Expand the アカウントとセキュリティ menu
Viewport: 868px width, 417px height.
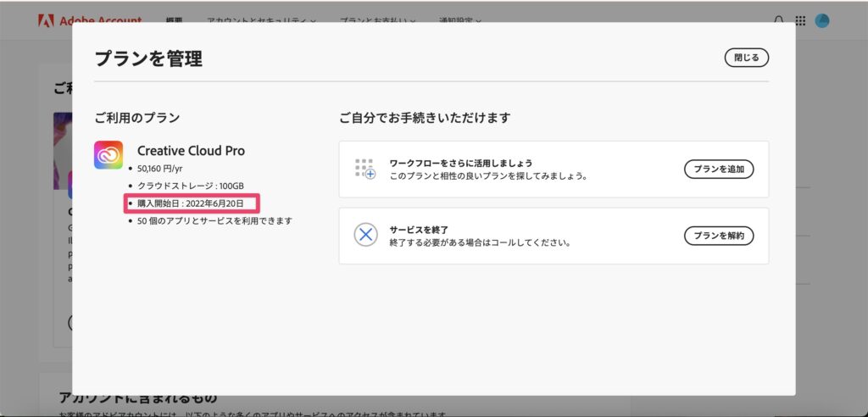[261, 21]
